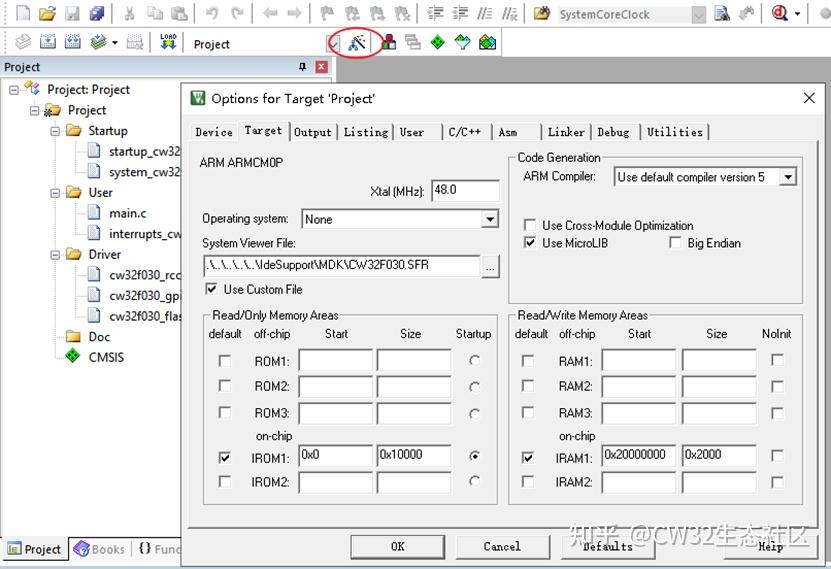The width and height of the screenshot is (831, 569).
Task: Launch Pack Installer icon
Action: 487,42
